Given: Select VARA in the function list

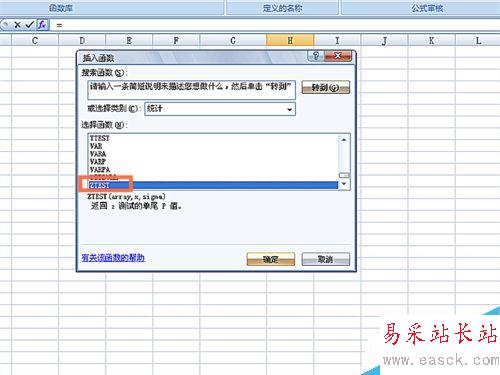Looking at the screenshot, I should coord(213,154).
